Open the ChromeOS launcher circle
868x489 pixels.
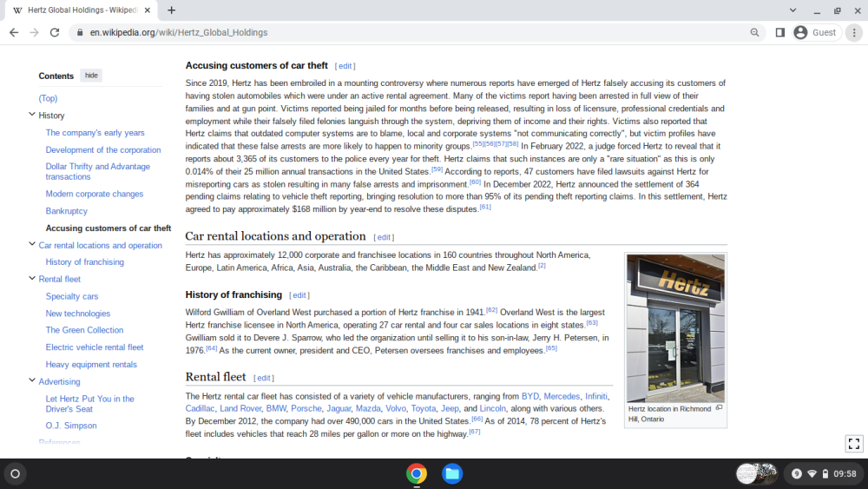pyautogui.click(x=16, y=473)
